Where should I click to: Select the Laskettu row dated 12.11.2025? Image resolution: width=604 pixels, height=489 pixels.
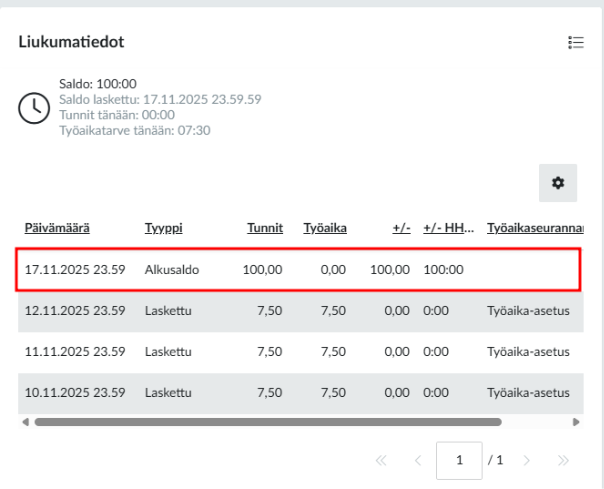pos(300,311)
